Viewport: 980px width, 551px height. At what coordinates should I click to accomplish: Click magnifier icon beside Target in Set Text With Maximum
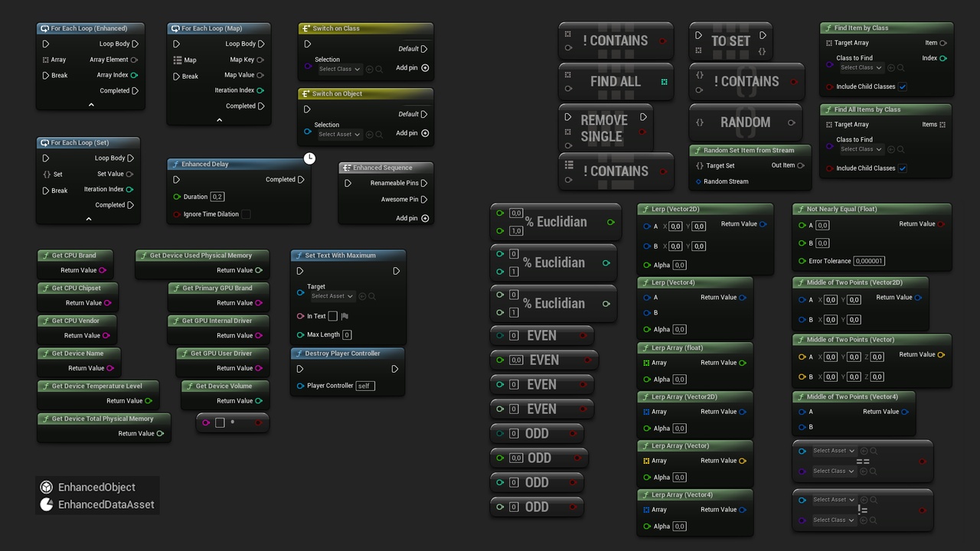(371, 296)
